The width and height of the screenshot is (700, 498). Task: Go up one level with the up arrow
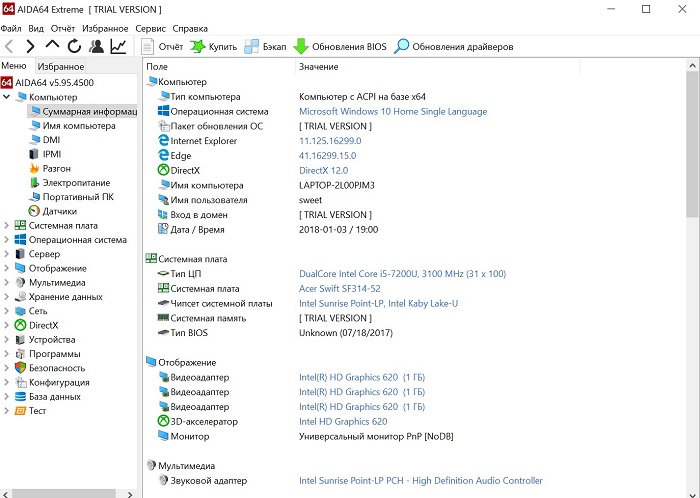click(x=52, y=46)
